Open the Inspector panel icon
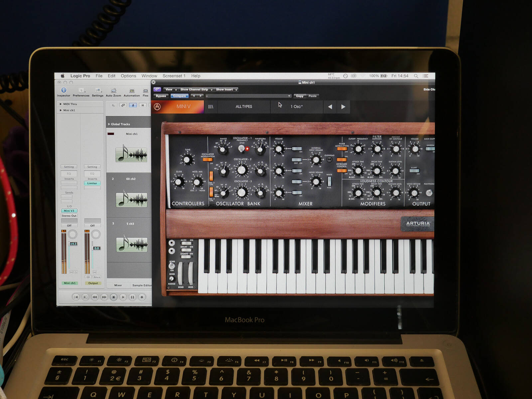532x399 pixels. [x=64, y=90]
